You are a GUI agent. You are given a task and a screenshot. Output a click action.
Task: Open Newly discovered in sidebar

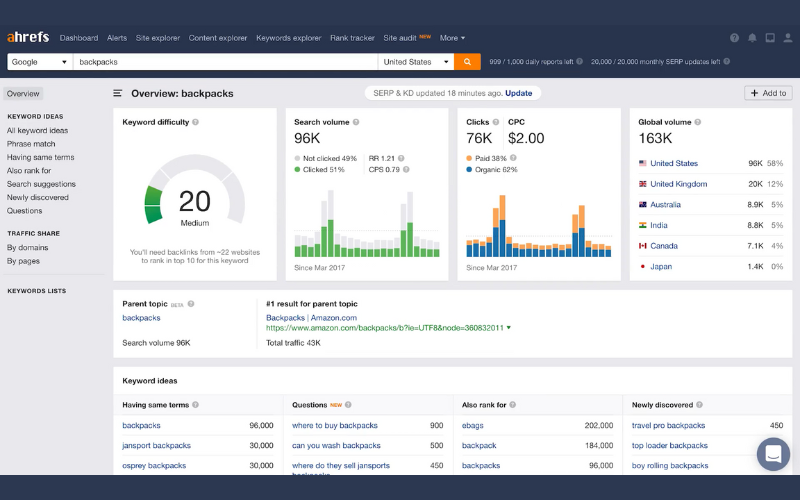click(x=38, y=197)
